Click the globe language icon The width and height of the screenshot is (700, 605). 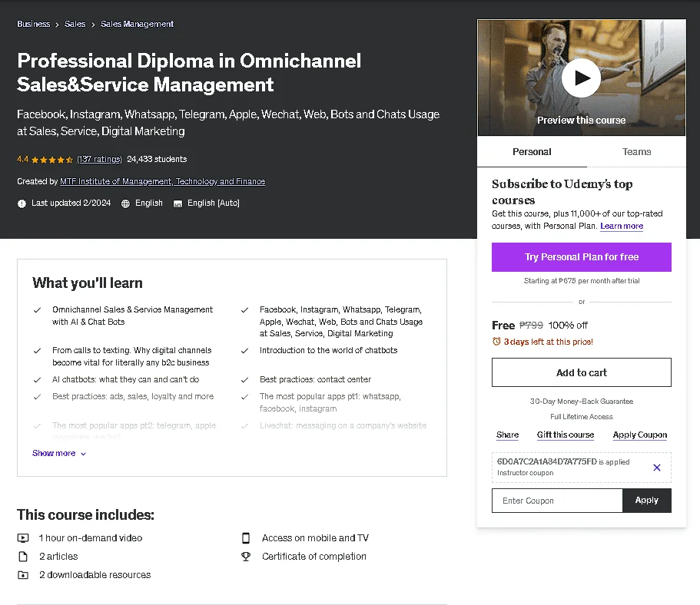point(125,203)
